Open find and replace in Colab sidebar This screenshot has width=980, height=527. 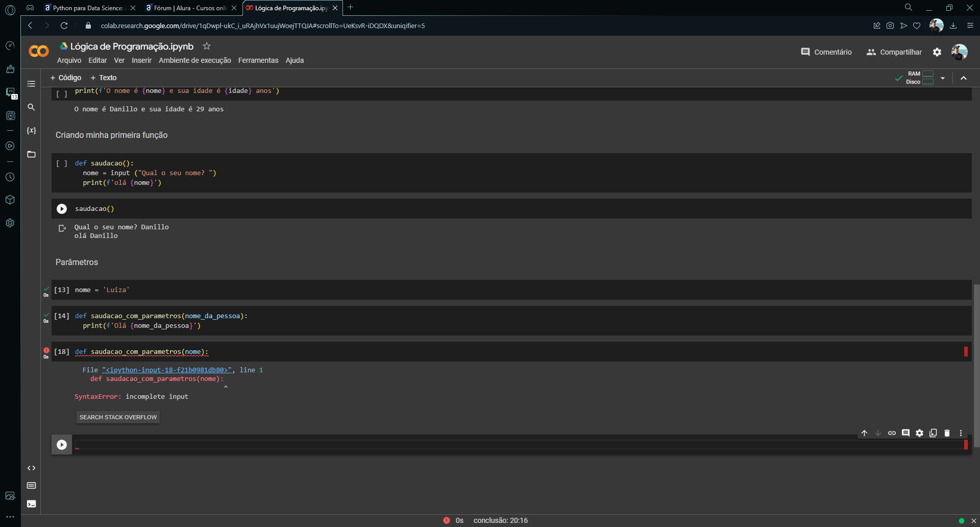pyautogui.click(x=31, y=107)
